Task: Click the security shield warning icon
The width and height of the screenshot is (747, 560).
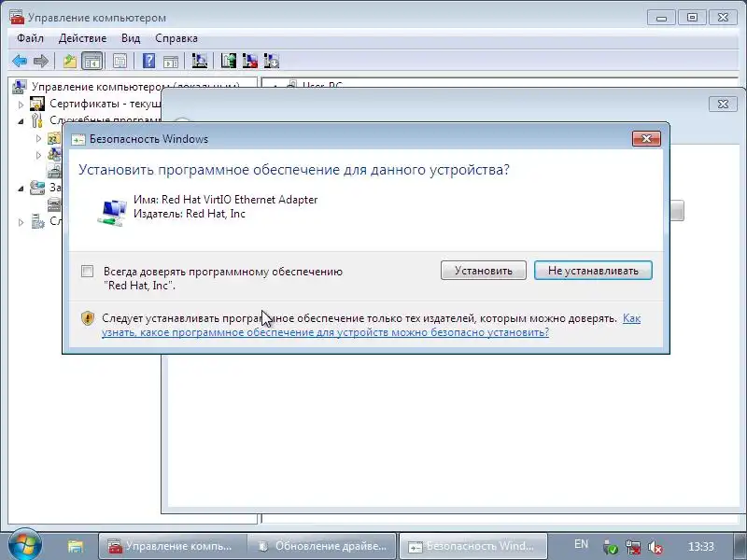Action: pyautogui.click(x=88, y=318)
